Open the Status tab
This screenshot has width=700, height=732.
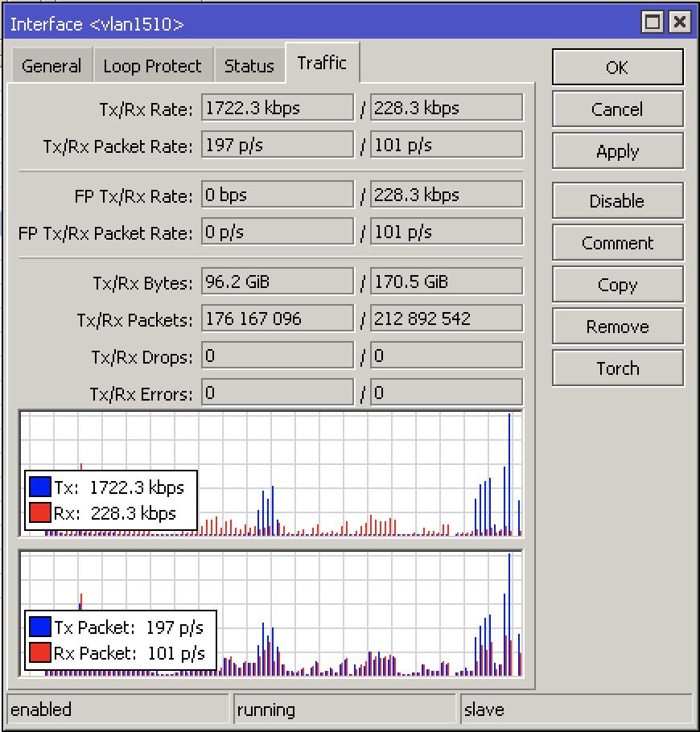coord(249,65)
